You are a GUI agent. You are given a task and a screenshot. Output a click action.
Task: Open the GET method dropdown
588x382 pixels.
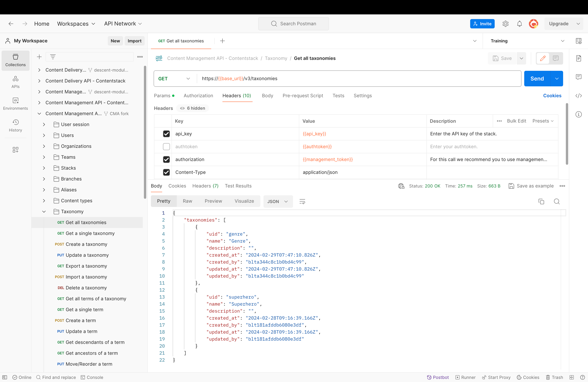(x=174, y=79)
